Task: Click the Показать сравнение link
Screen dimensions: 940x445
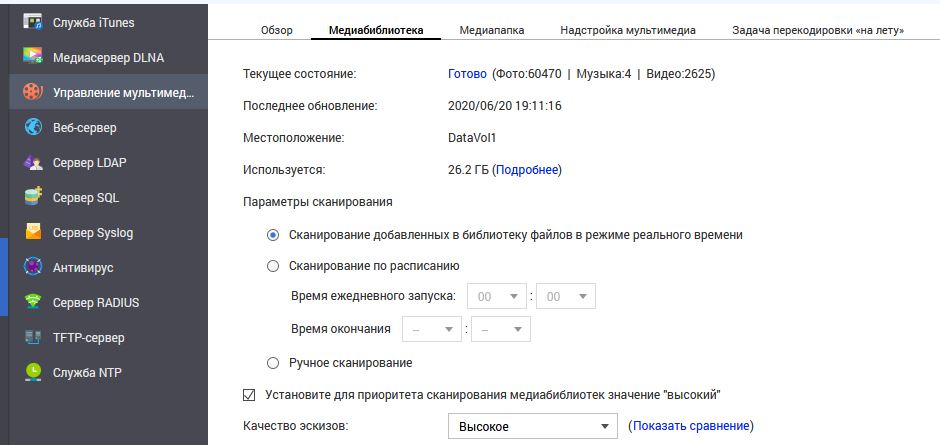Action: [x=690, y=426]
